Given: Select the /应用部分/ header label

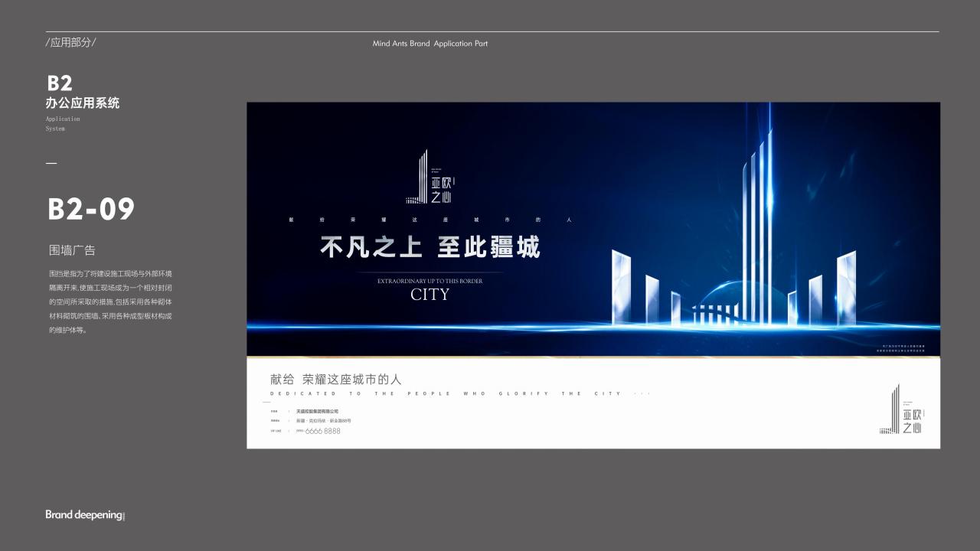Looking at the screenshot, I should [70, 43].
